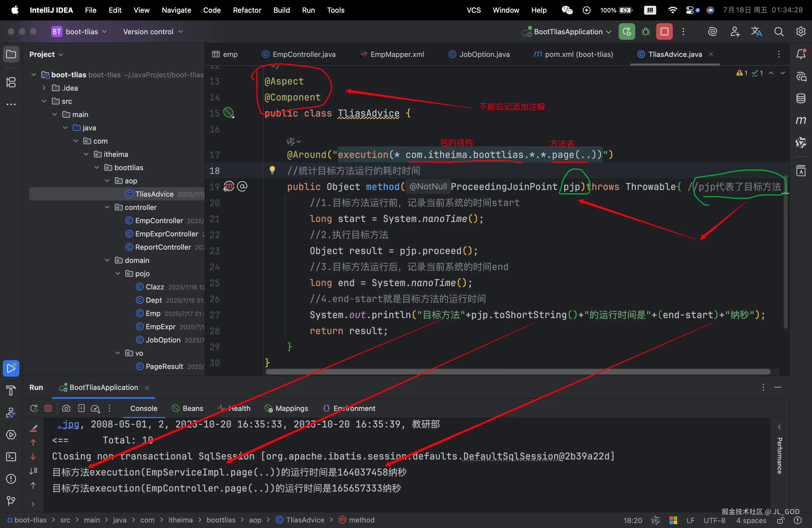Open the Maven tool window icon
Viewport: 812px width, 528px height.
801,120
